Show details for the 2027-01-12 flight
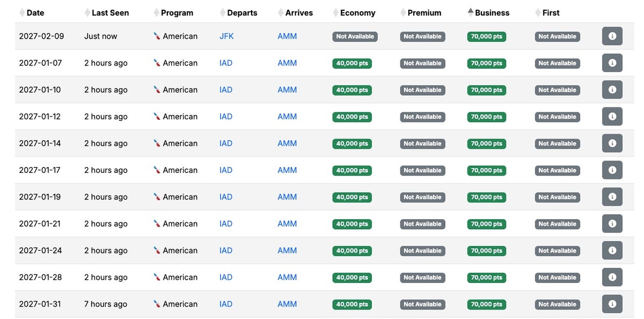 coord(612,117)
